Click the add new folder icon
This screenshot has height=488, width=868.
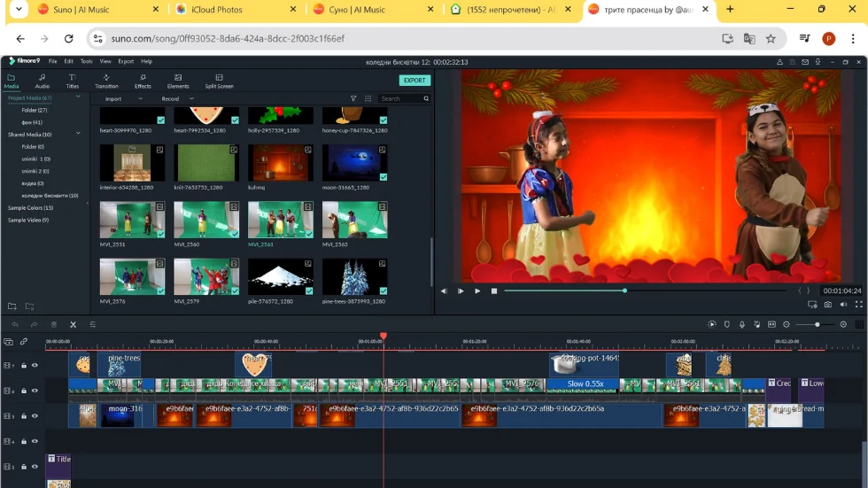(13, 306)
